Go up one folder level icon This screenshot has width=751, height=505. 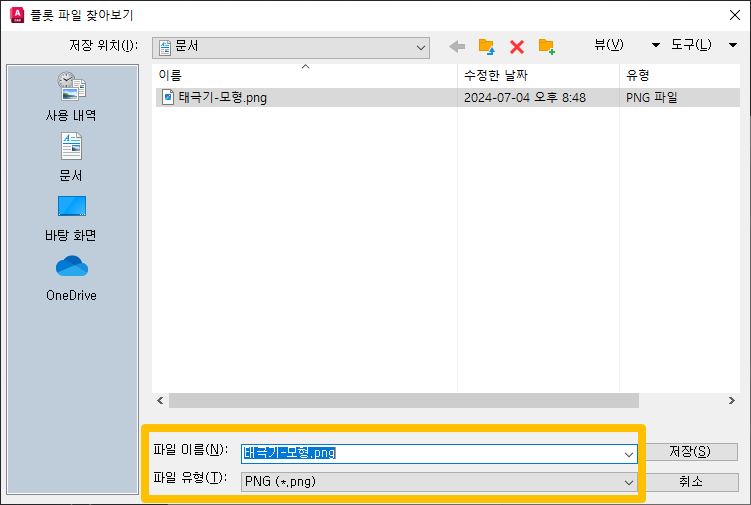click(487, 46)
